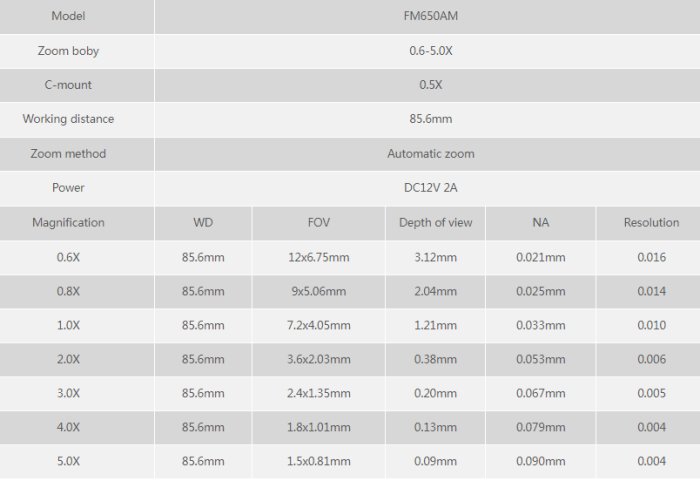Image resolution: width=700 pixels, height=481 pixels.
Task: Click the 2.4x1.35mm FOV cell
Action: pos(319,393)
